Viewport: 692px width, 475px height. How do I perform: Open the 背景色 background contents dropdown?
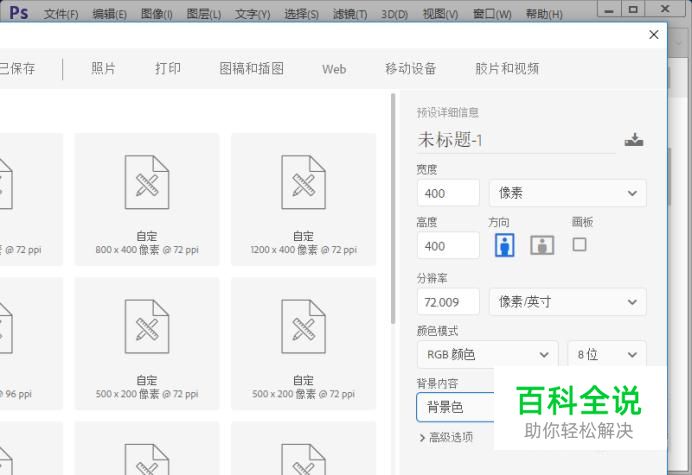coord(455,407)
